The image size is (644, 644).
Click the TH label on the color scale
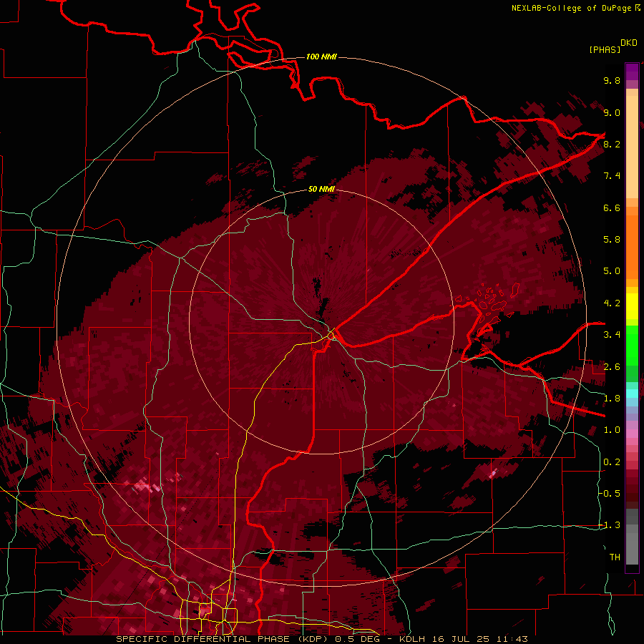(615, 557)
